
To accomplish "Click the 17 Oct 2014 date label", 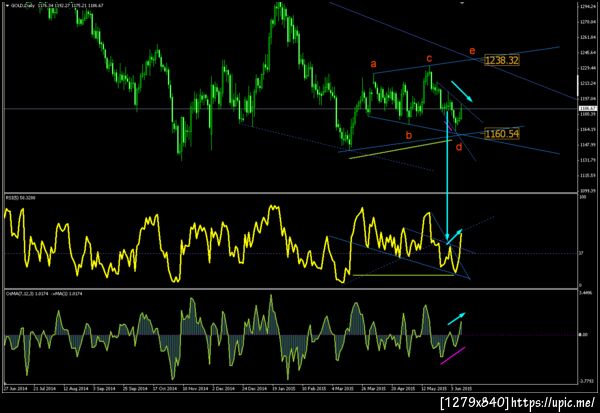I will click(165, 389).
